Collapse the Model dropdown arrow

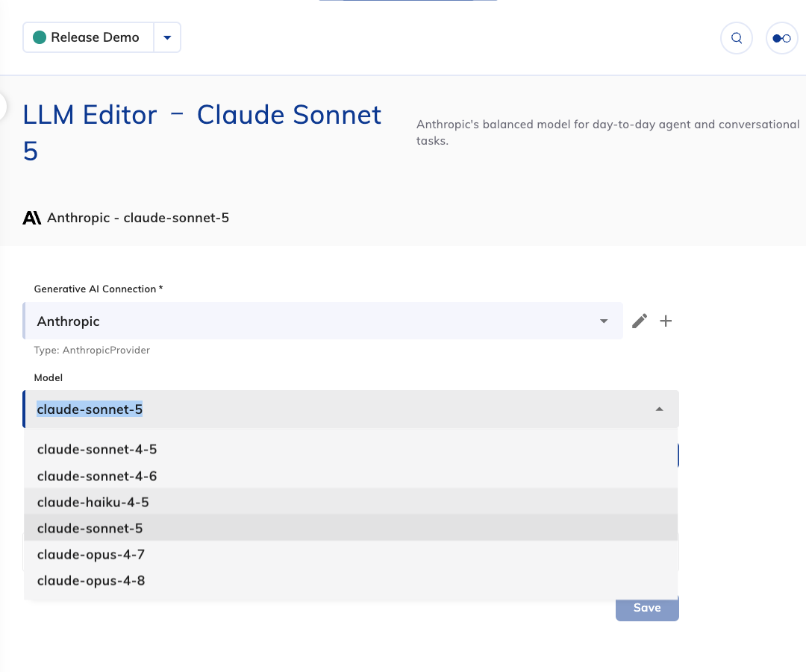[x=659, y=409]
